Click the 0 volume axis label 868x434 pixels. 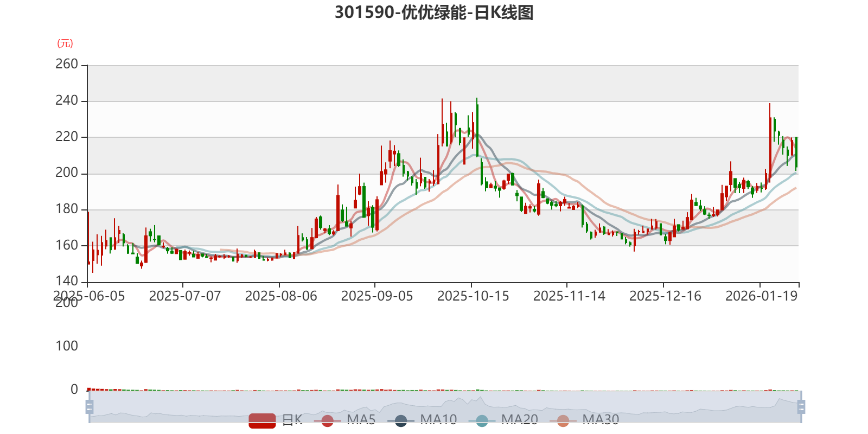click(74, 390)
